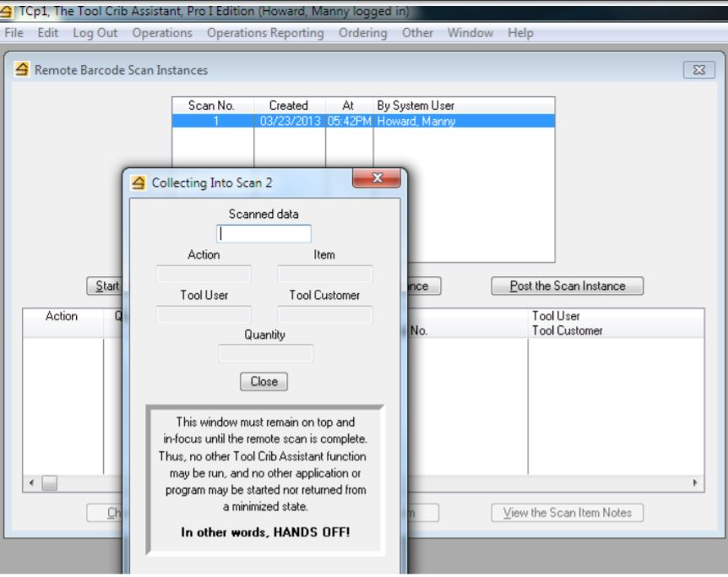The width and height of the screenshot is (728, 577).
Task: Click the TCp1 application icon in title bar
Action: click(8, 11)
